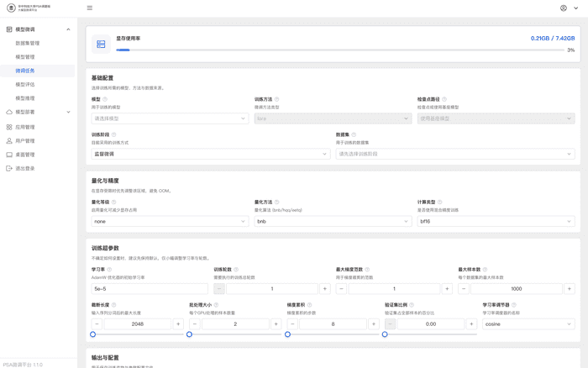Go to 模型评估 in the sidebar
Viewport: 588px width, 368px height.
25,85
